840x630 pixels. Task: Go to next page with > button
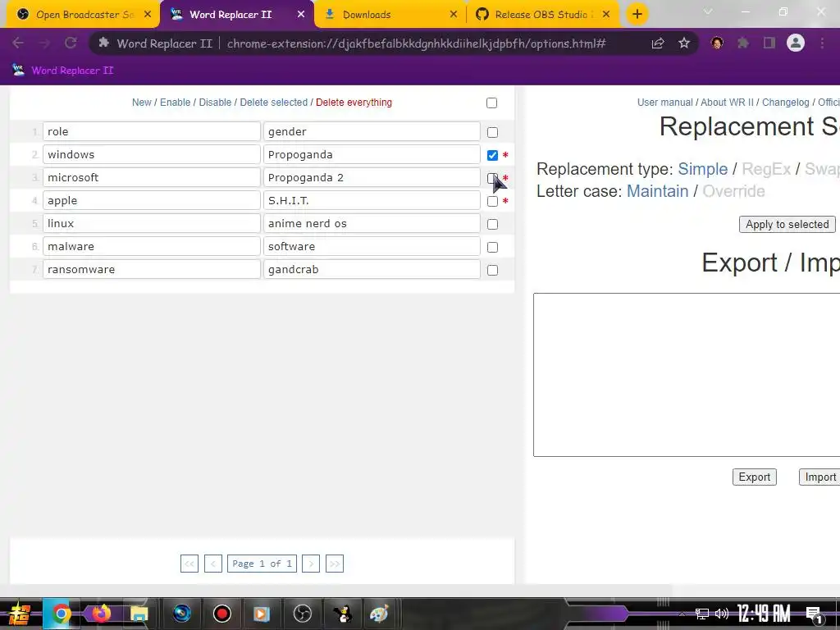[x=311, y=564]
